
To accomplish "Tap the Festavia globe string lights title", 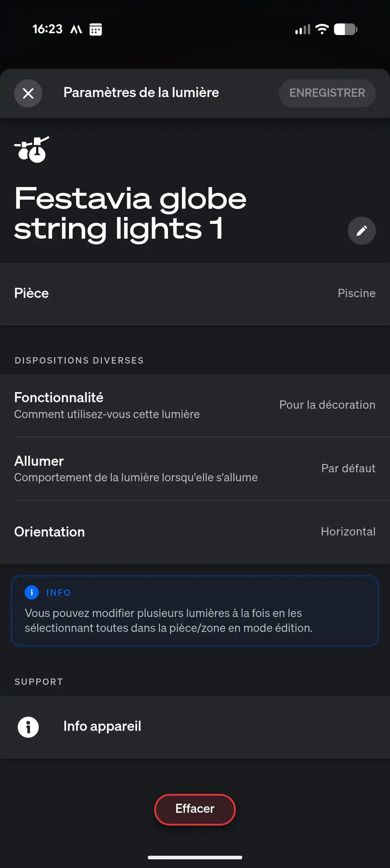I will [130, 213].
